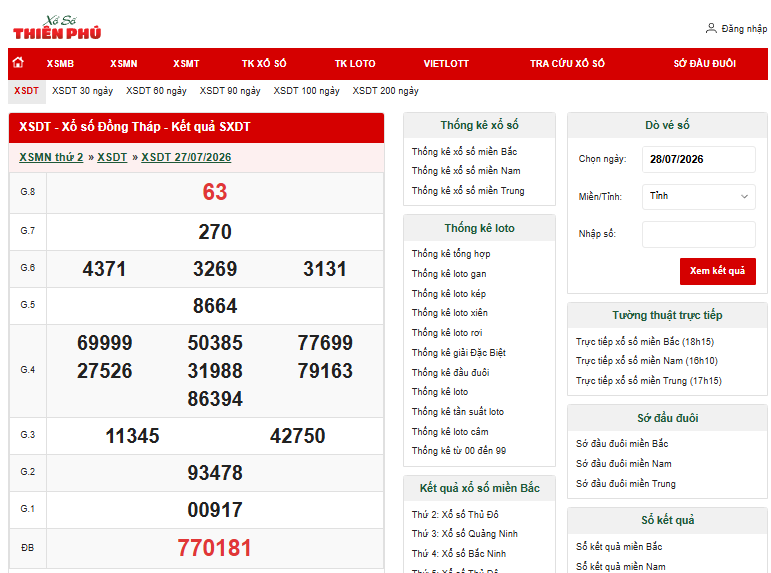Click the Dò vé số panel heading

667,125
